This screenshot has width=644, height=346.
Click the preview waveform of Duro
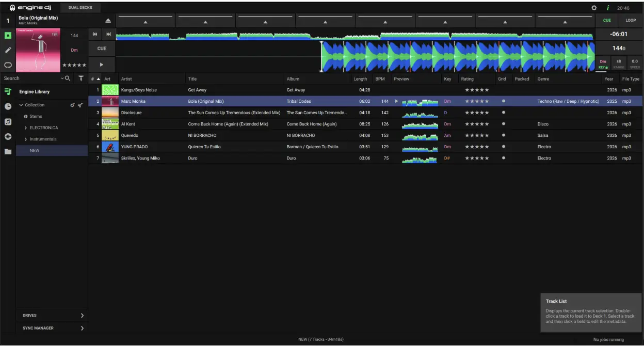pyautogui.click(x=420, y=159)
